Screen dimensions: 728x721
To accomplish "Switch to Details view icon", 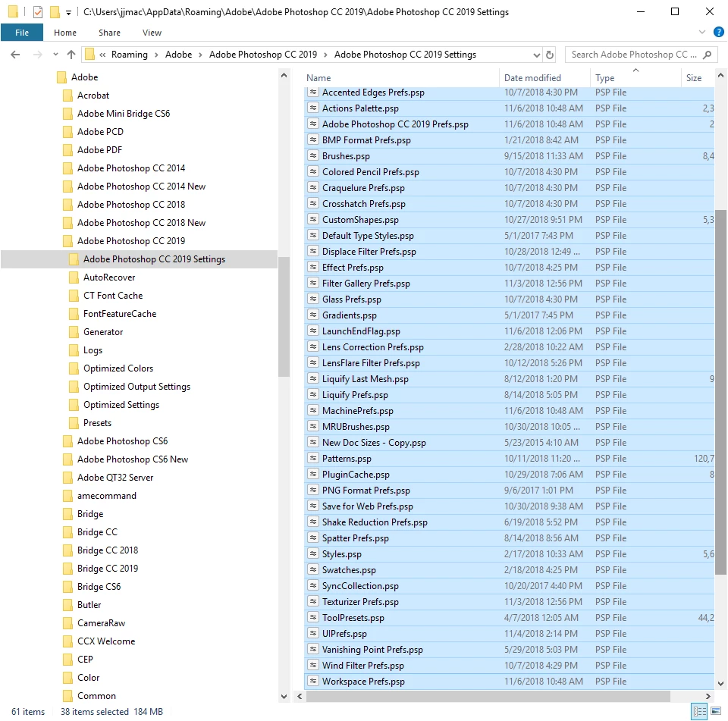I will point(699,711).
